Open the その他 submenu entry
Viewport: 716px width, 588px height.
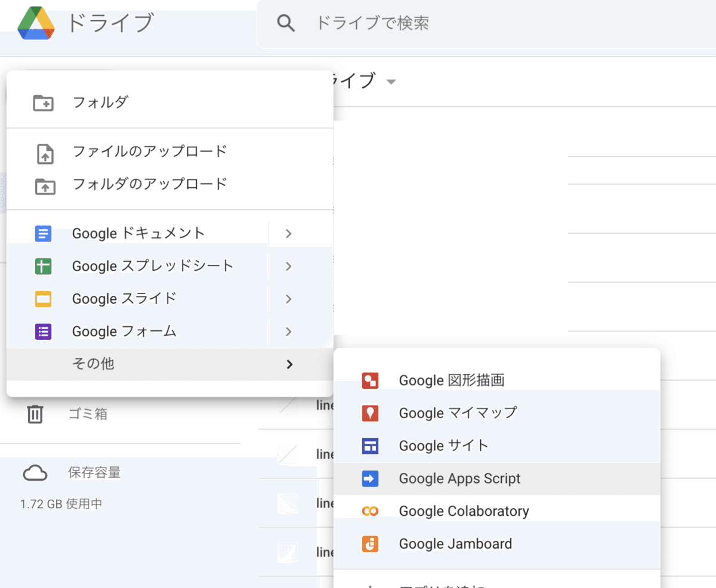170,364
